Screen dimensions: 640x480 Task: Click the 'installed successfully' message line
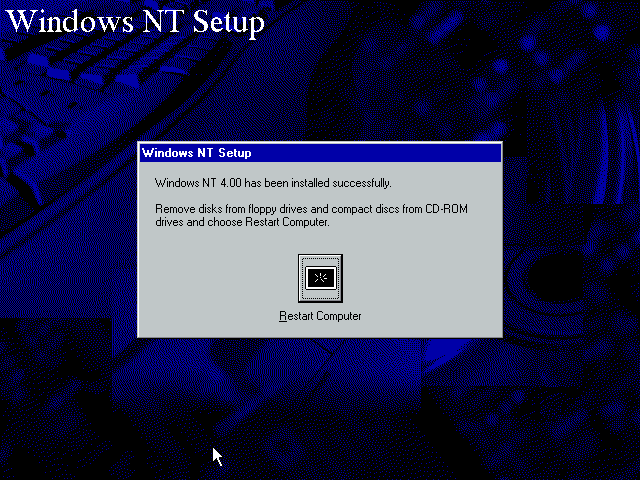point(273,183)
